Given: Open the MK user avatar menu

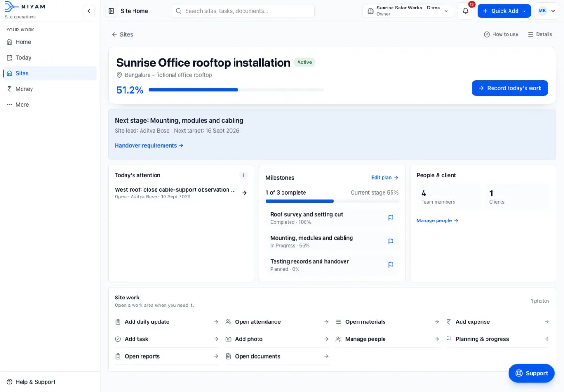Looking at the screenshot, I should point(546,11).
